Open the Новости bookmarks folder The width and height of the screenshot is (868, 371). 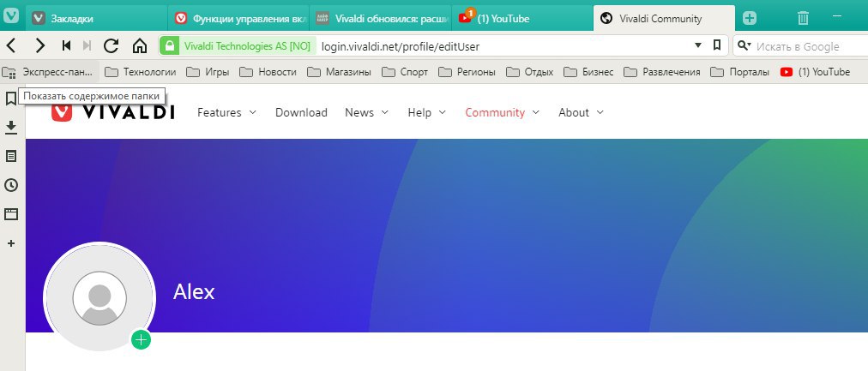[x=268, y=72]
